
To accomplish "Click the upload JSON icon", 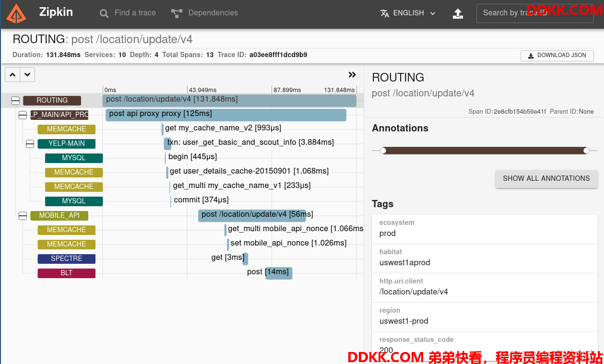I will [458, 13].
